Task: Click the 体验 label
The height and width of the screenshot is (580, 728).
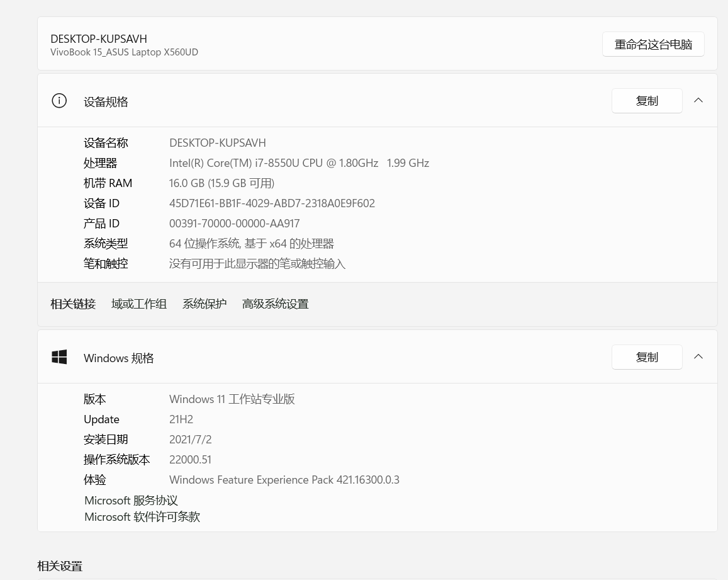Action: pos(95,480)
